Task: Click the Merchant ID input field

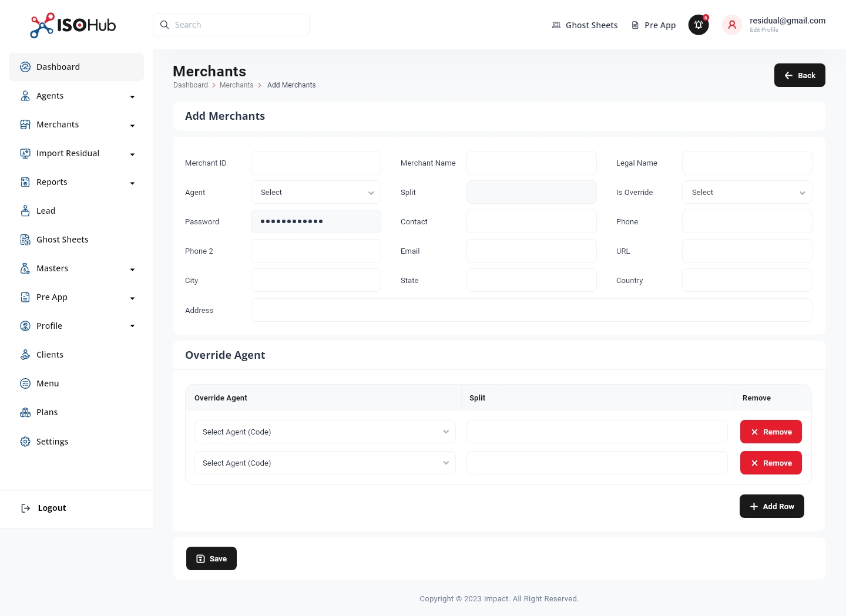Action: (316, 163)
